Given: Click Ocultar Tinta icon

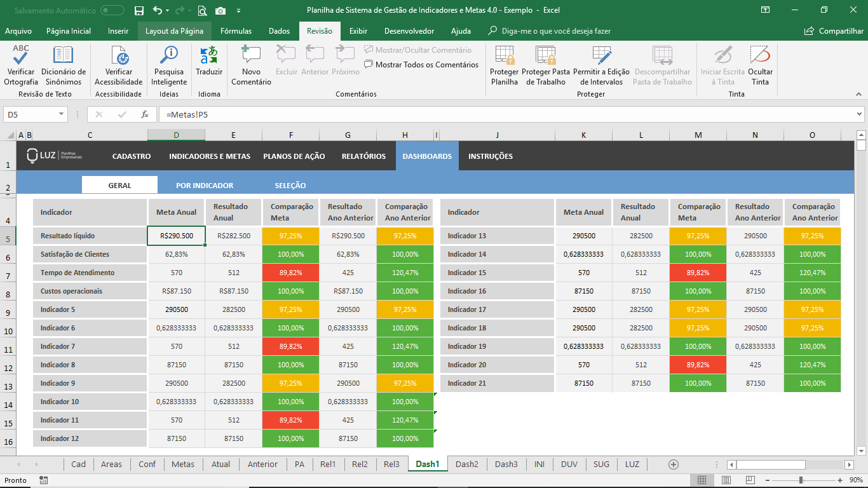Looking at the screenshot, I should click(x=760, y=66).
